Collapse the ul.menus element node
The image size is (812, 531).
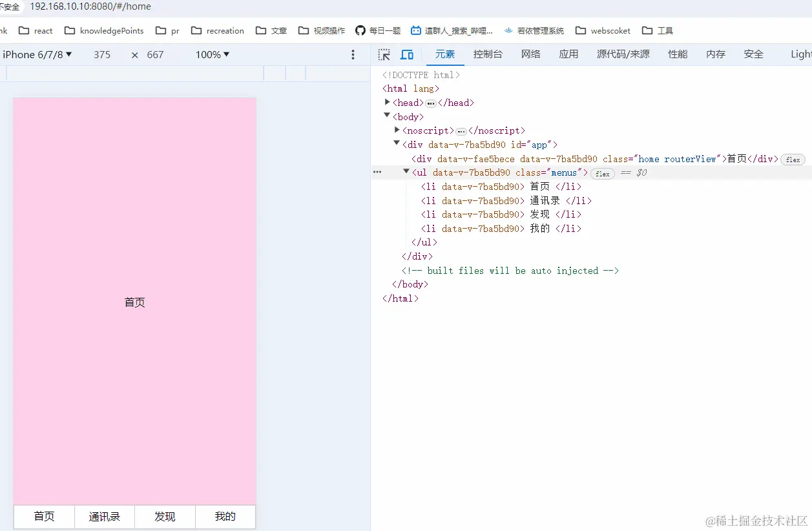click(x=406, y=172)
